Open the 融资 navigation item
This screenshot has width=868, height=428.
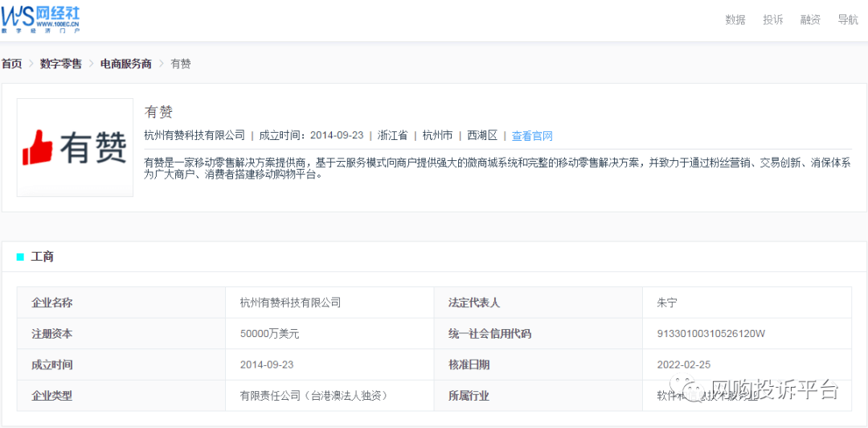click(x=810, y=20)
